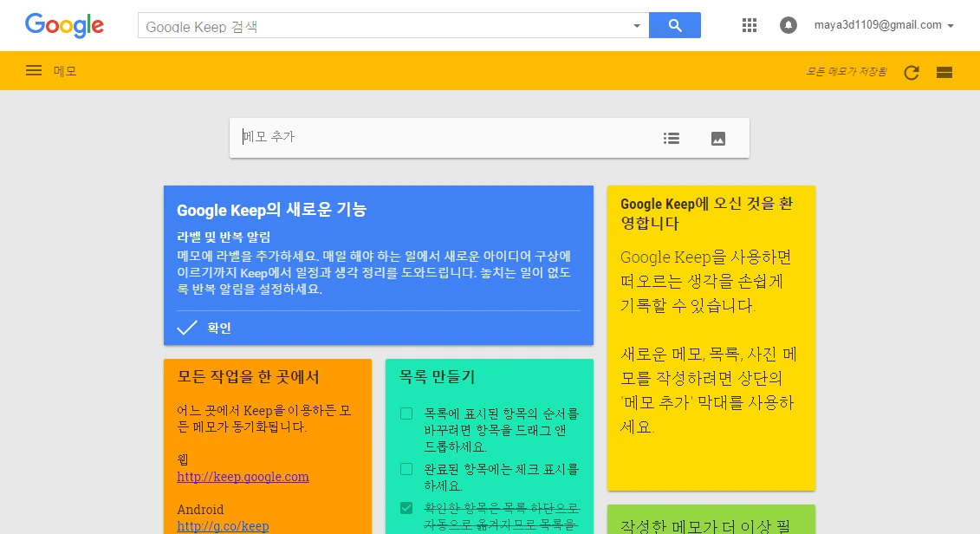The height and width of the screenshot is (534, 980).
Task: Click the 메모 header label
Action: coord(65,71)
